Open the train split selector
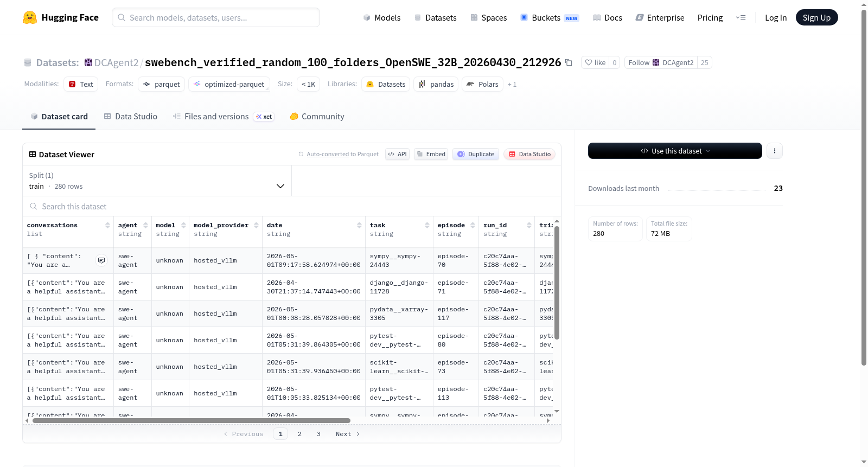868x467 pixels. (157, 181)
